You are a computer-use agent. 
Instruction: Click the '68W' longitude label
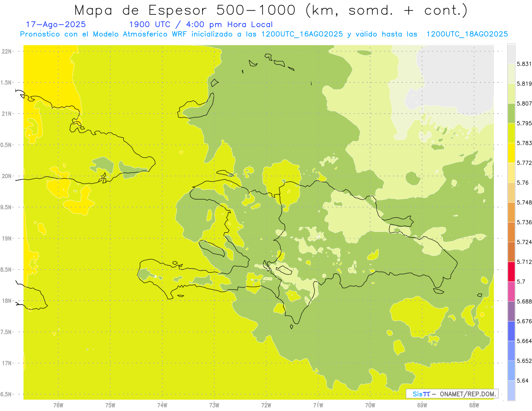pos(473,405)
